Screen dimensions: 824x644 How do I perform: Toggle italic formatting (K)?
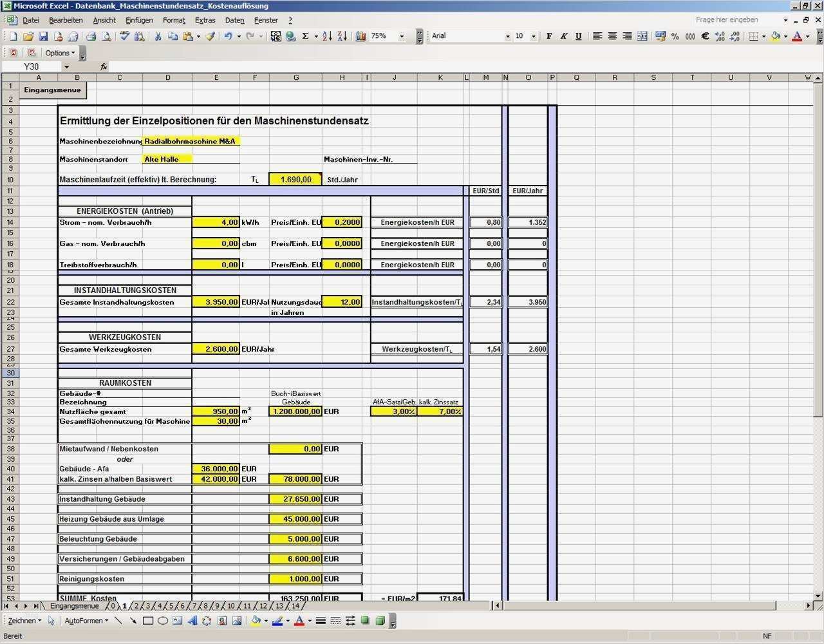click(x=564, y=37)
